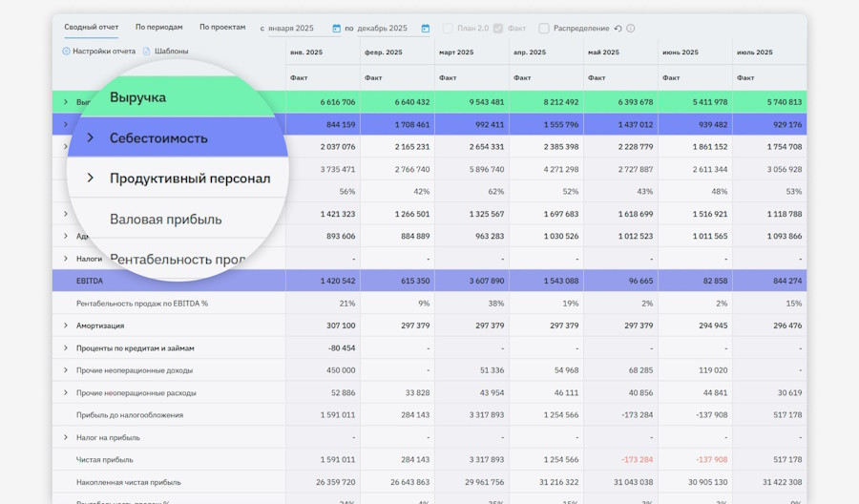Click the document icon beside Шаблоны
859x504 pixels.
tap(146, 52)
